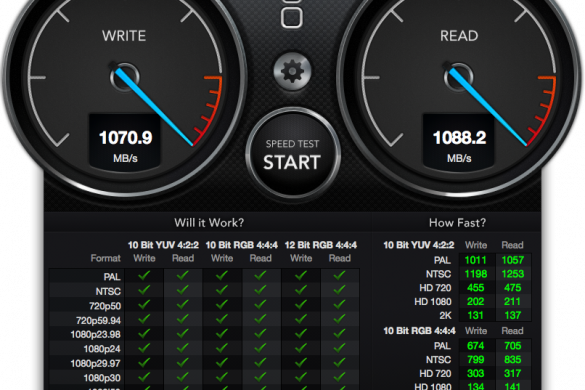This screenshot has height=390, width=585.
Task: Click PAL 10 Bit YUV read checkmark
Action: (182, 275)
